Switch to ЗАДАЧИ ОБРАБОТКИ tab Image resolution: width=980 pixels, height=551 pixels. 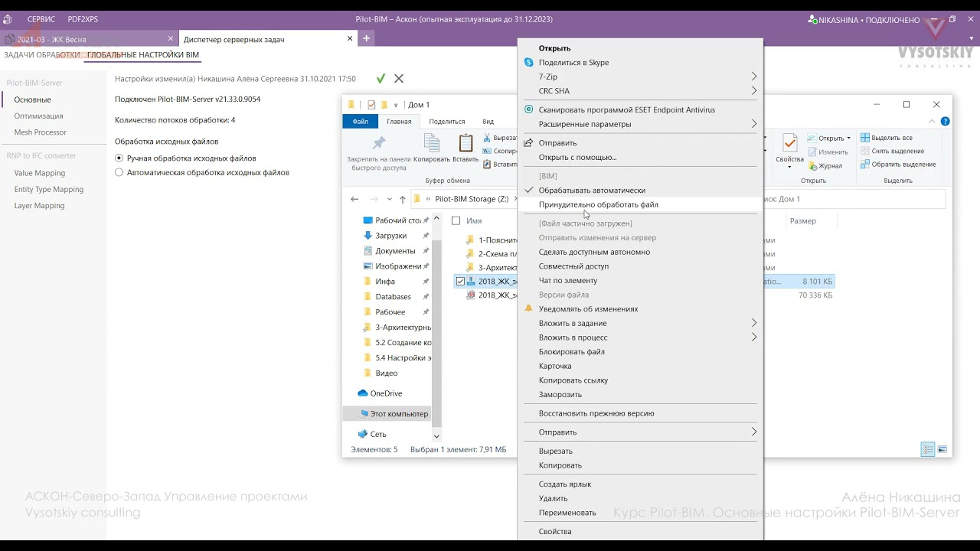coord(42,55)
